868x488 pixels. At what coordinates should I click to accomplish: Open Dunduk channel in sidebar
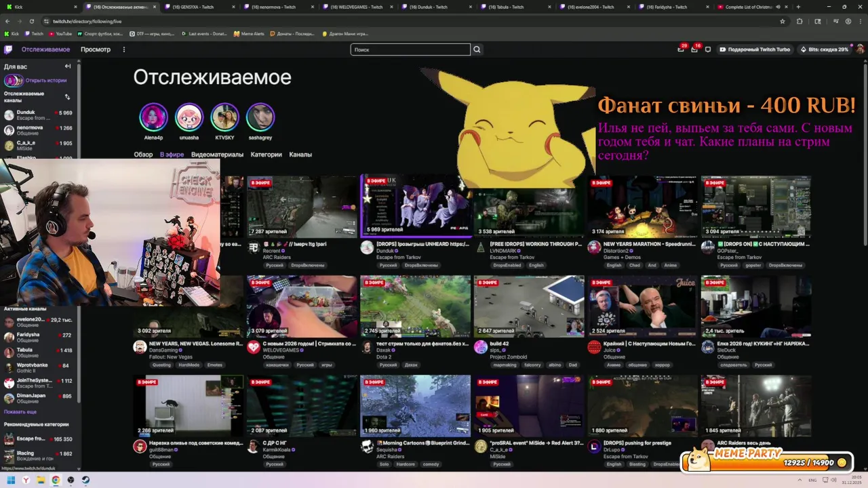[39, 115]
